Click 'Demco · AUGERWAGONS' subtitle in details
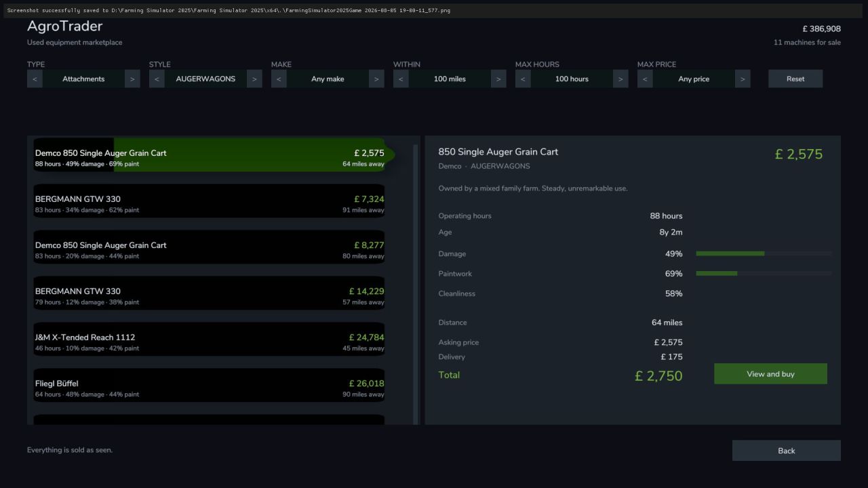868x488 pixels. click(x=484, y=166)
